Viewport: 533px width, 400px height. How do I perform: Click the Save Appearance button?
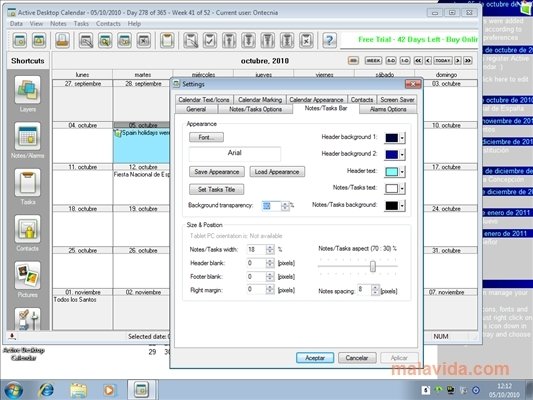click(x=217, y=172)
